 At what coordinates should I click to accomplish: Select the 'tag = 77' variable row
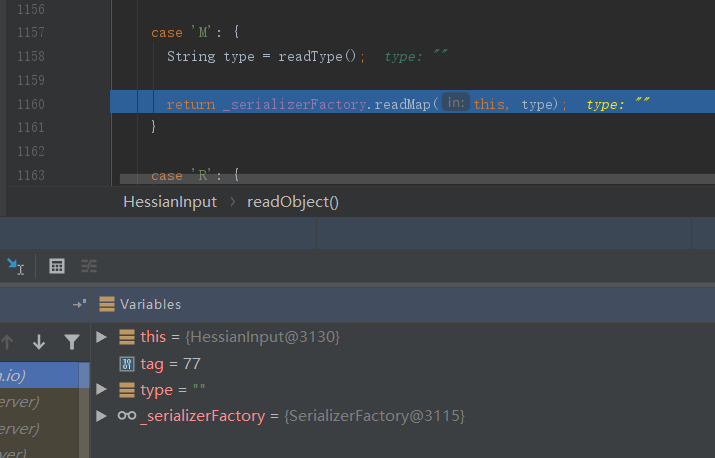(x=156, y=364)
